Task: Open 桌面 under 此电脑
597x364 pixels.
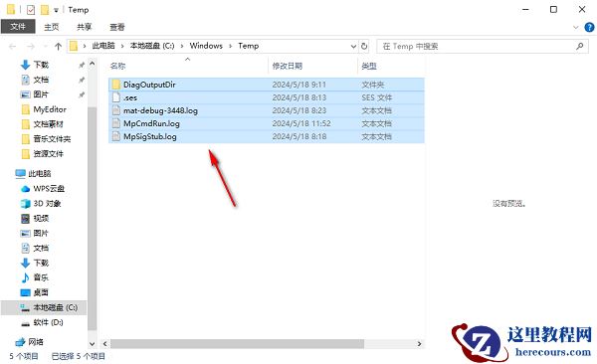Action: (x=41, y=292)
